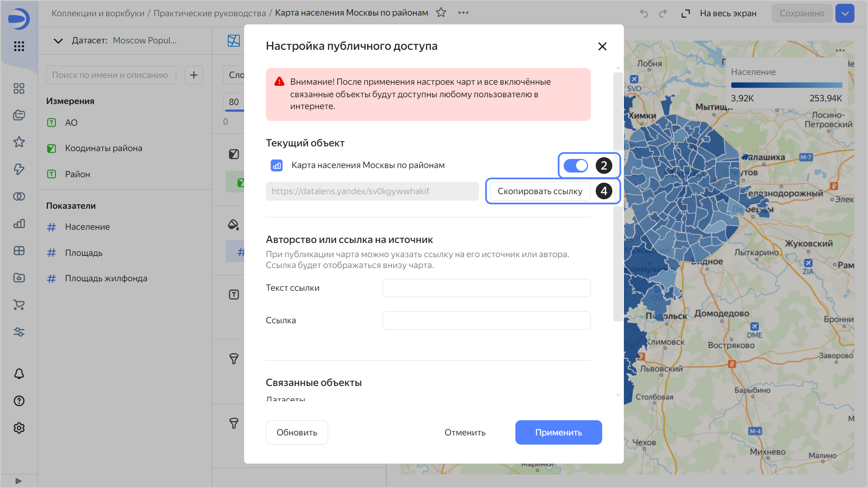868x488 pixels.
Task: Click the add field plus button
Action: [x=194, y=75]
